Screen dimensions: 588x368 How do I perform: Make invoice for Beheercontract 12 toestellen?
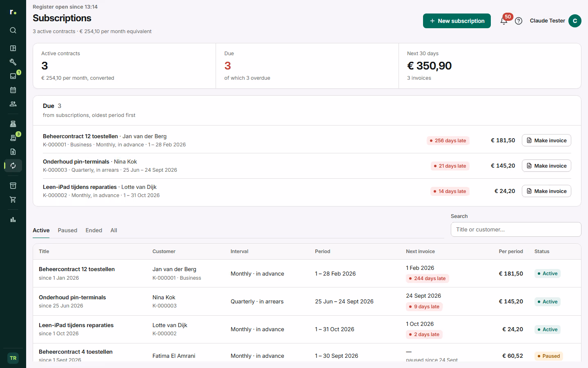(546, 140)
